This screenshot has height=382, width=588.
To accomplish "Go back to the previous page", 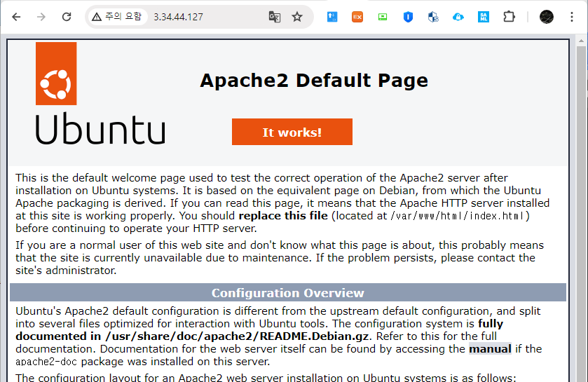I will (16, 17).
